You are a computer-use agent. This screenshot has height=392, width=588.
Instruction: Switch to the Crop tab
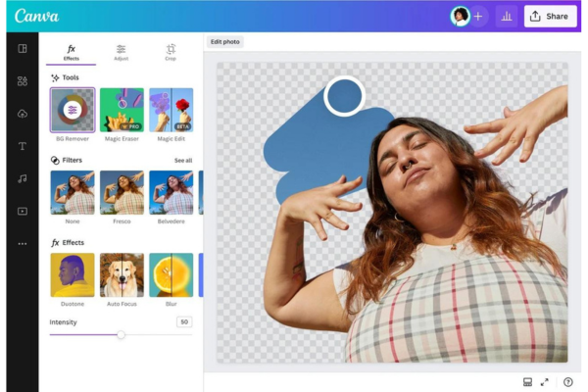coord(171,52)
